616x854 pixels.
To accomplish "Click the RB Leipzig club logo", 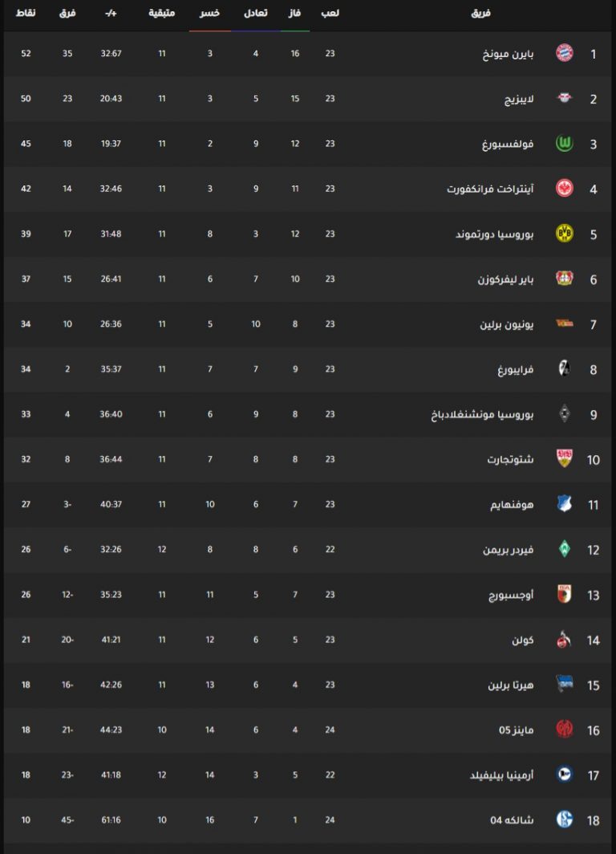I will [565, 98].
